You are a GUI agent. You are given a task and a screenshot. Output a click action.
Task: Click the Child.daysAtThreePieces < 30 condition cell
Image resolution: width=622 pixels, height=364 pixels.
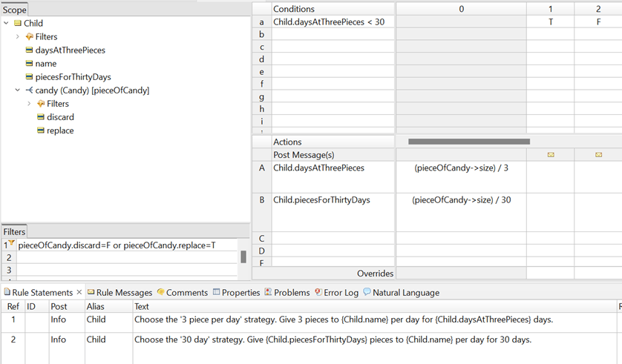[333, 22]
